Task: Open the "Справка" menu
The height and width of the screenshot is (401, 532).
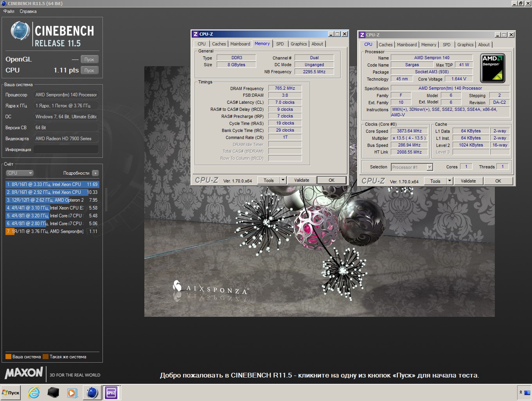Action: click(28, 11)
